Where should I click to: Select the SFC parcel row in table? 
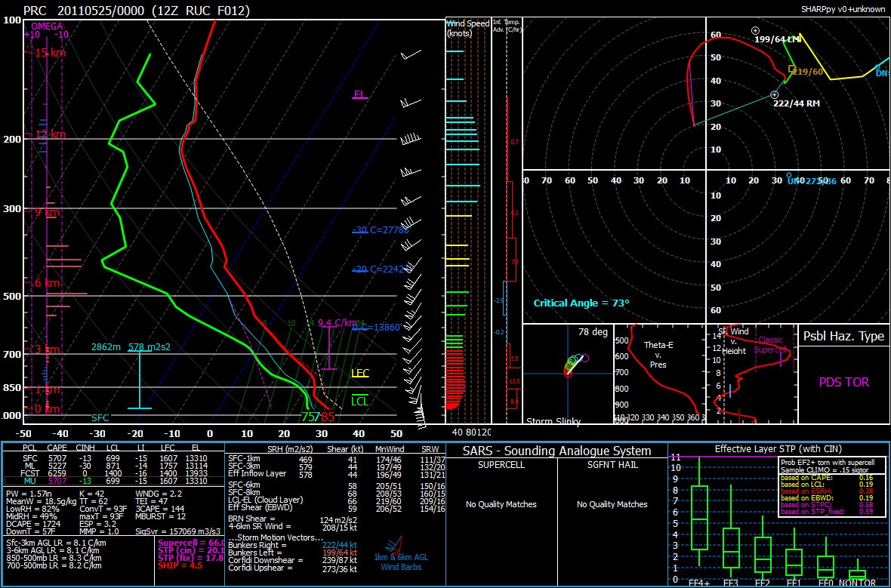point(113,458)
